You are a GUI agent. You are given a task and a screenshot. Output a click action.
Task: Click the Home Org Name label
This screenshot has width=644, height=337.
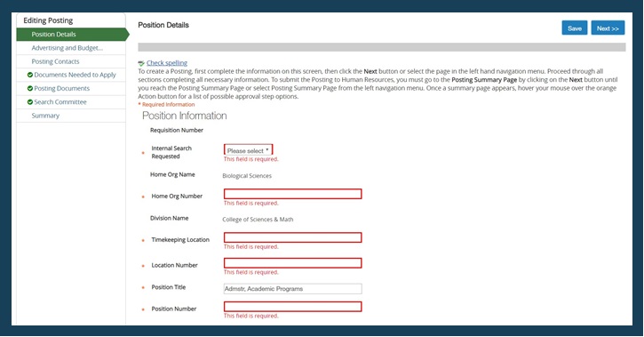click(172, 174)
